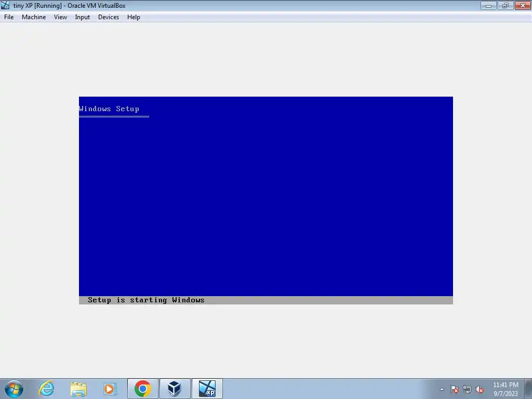
Task: Switch to VirtualBox Manager cube icon
Action: (175, 389)
